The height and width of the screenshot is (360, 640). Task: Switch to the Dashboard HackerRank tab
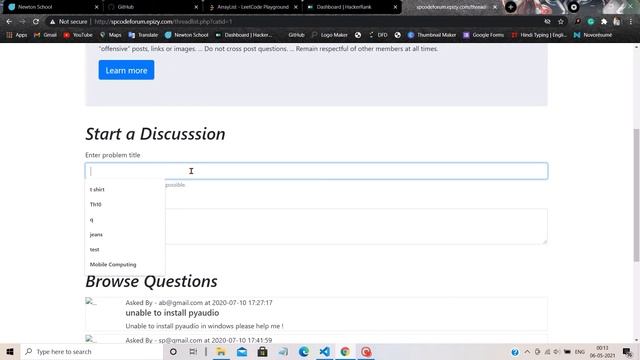(x=351, y=7)
